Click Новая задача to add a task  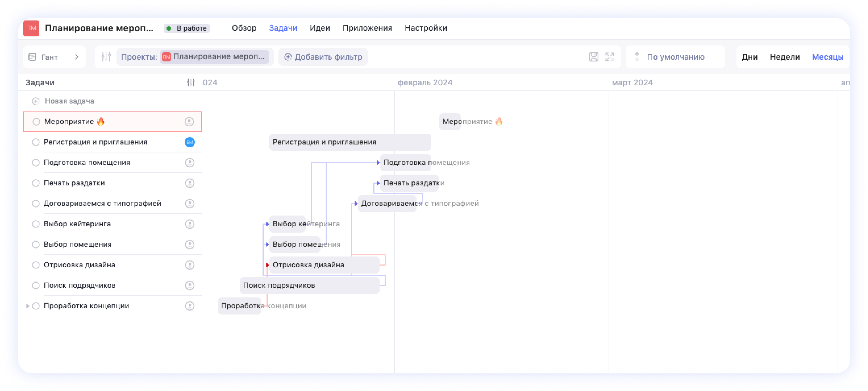[x=69, y=101]
